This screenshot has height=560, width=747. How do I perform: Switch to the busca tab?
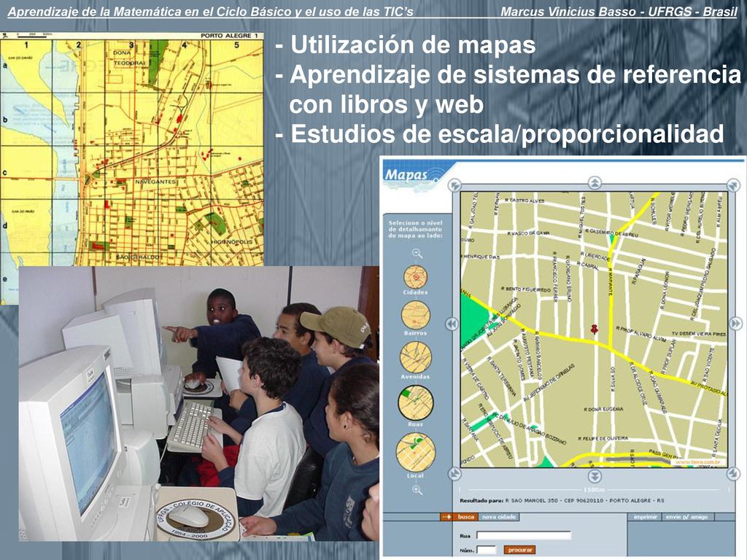465,517
